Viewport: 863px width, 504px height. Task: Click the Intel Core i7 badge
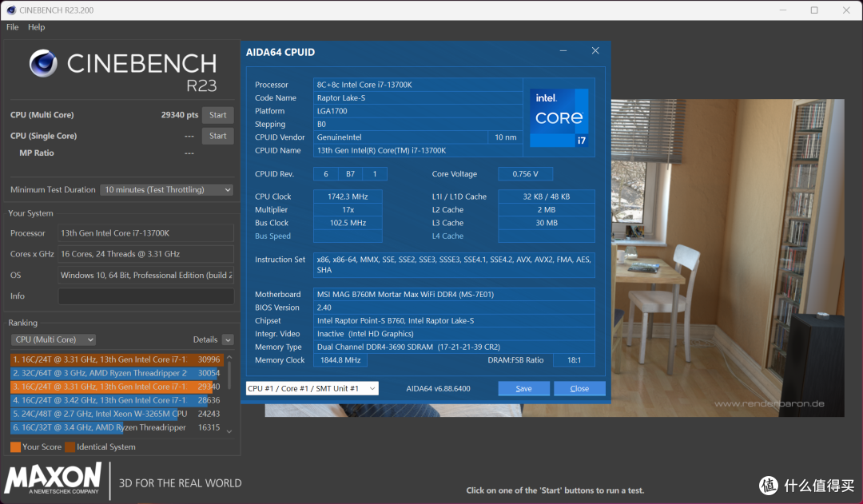(x=559, y=117)
